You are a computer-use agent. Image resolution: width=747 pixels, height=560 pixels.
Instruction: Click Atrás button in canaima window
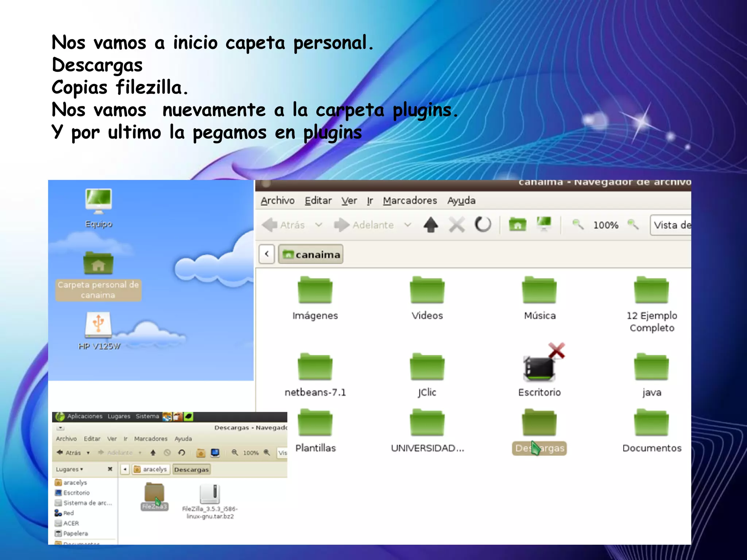click(283, 225)
